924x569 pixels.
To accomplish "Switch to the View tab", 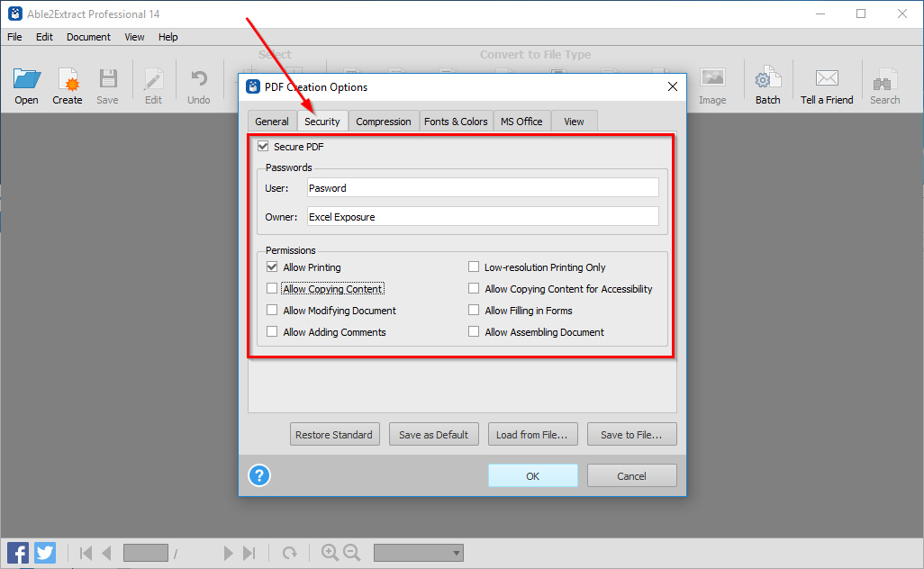I will [574, 122].
